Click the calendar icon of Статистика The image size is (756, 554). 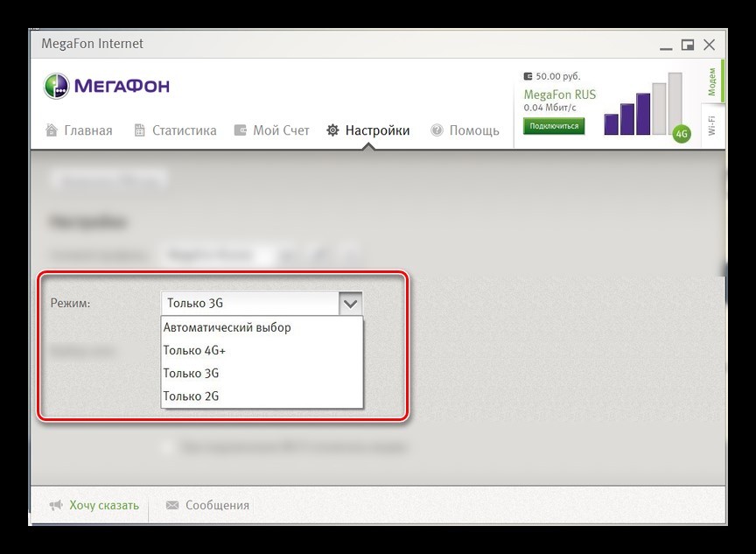tap(139, 130)
